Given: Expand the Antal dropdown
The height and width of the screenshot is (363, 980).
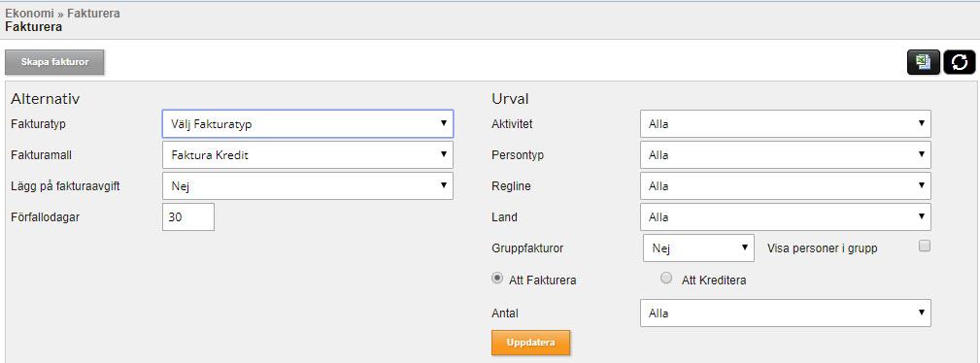Looking at the screenshot, I should [x=786, y=313].
